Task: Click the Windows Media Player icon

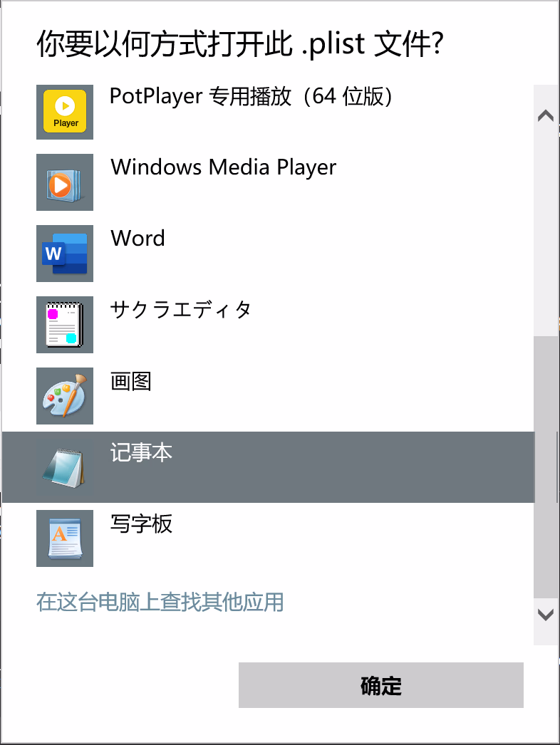Action: coord(65,182)
